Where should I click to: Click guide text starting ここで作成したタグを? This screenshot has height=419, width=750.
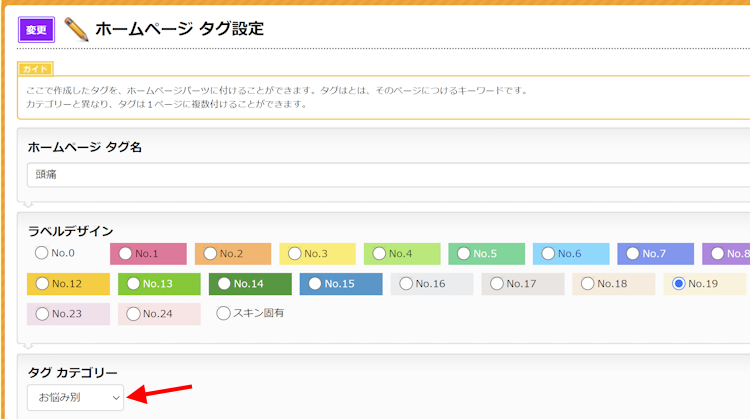pyautogui.click(x=277, y=90)
